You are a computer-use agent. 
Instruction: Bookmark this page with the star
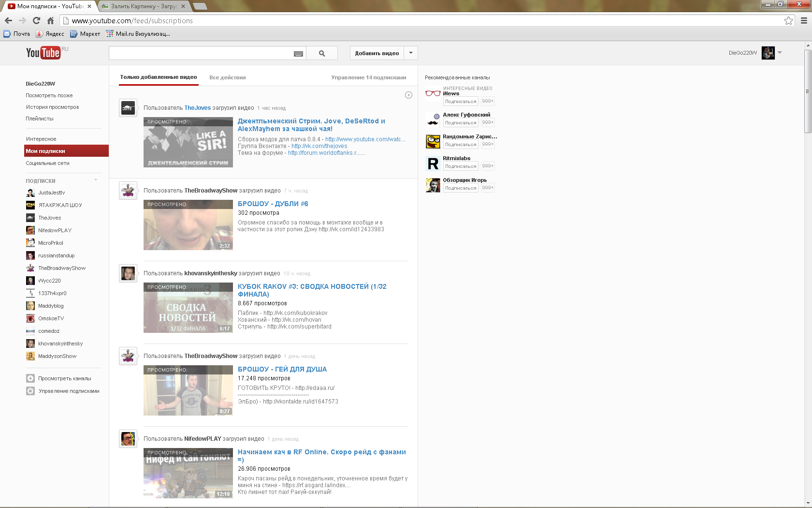pos(788,20)
